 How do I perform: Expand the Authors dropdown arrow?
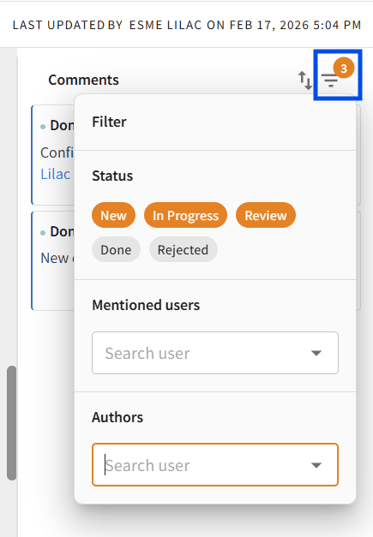pos(316,465)
